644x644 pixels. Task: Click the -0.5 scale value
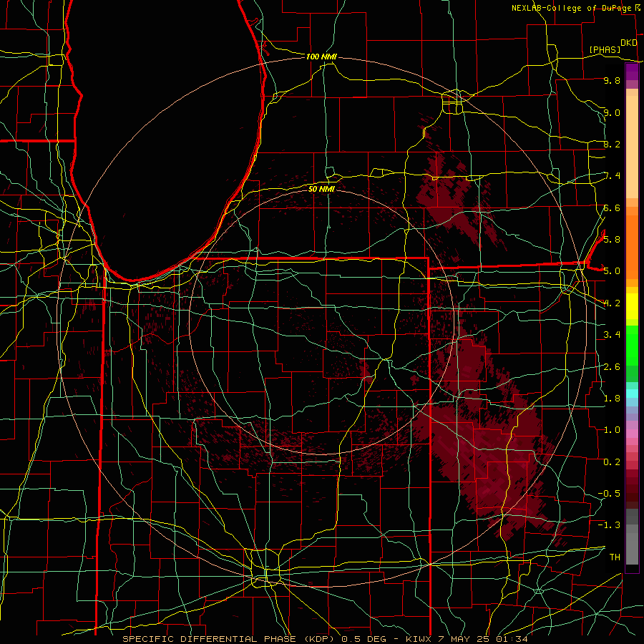coord(609,494)
